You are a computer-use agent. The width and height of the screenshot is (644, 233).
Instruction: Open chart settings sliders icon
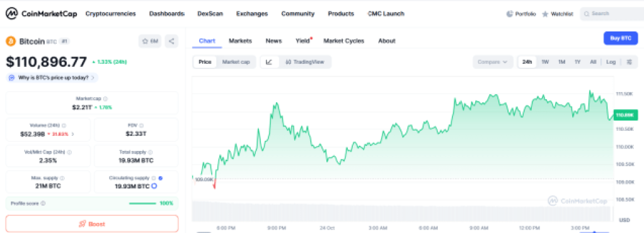pos(630,62)
